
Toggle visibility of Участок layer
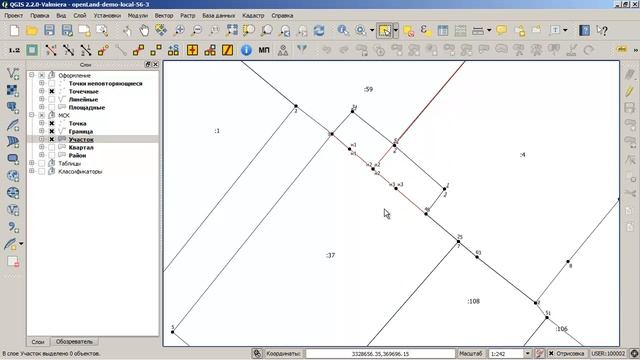(x=52, y=139)
